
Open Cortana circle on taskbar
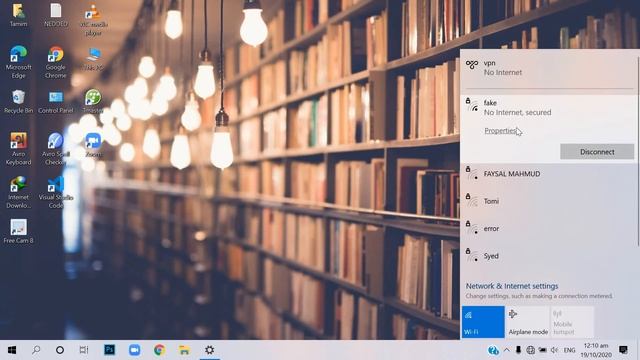coord(60,350)
